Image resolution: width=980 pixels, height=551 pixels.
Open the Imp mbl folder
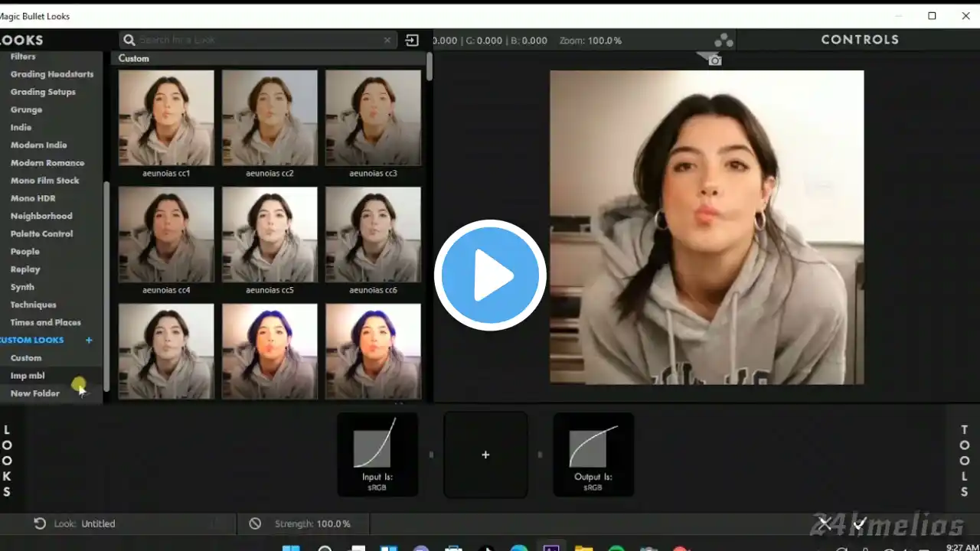pyautogui.click(x=28, y=375)
